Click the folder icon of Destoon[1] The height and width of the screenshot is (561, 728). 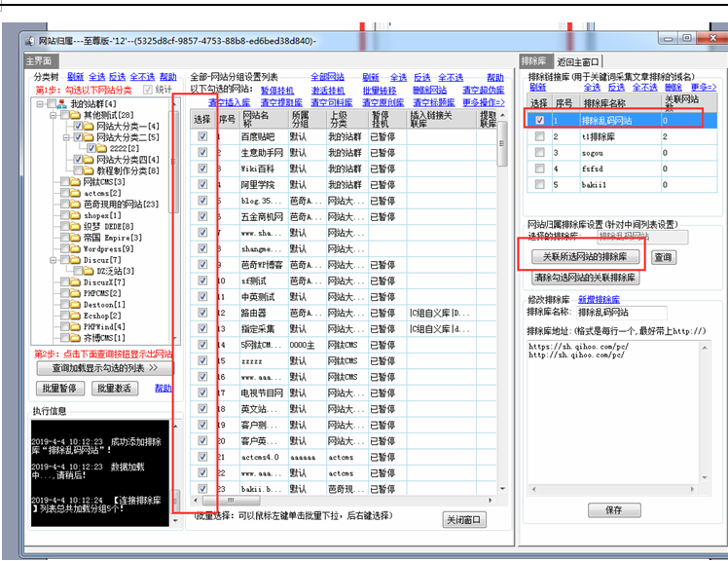75,305
